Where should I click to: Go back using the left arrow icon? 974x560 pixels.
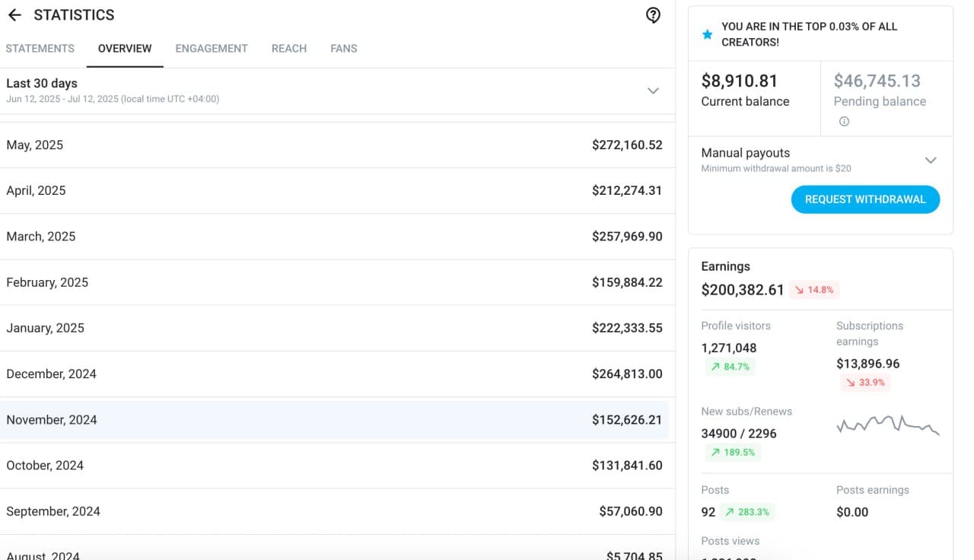(x=14, y=15)
